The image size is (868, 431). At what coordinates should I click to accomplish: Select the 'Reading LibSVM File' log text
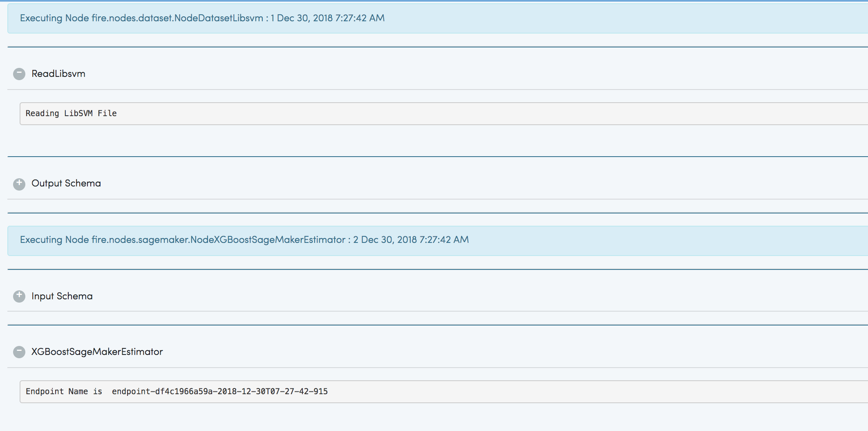pyautogui.click(x=71, y=113)
